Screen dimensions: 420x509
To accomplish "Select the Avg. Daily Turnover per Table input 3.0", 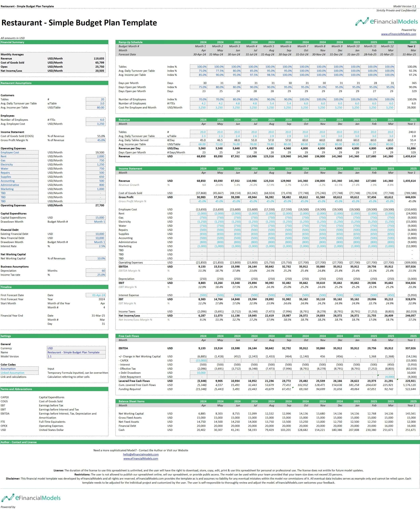I will click(x=95, y=104).
